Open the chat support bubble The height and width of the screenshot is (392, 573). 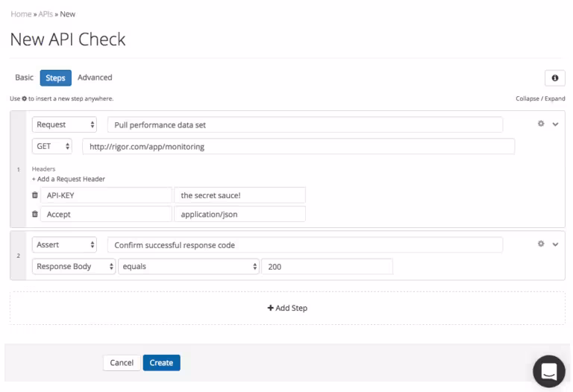548,370
